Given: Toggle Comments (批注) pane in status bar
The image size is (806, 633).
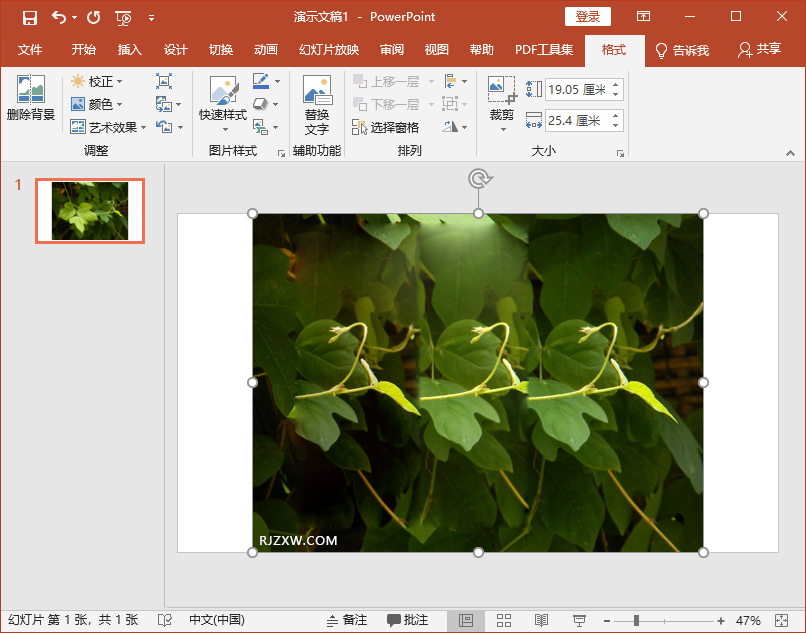Looking at the screenshot, I should coord(407,620).
